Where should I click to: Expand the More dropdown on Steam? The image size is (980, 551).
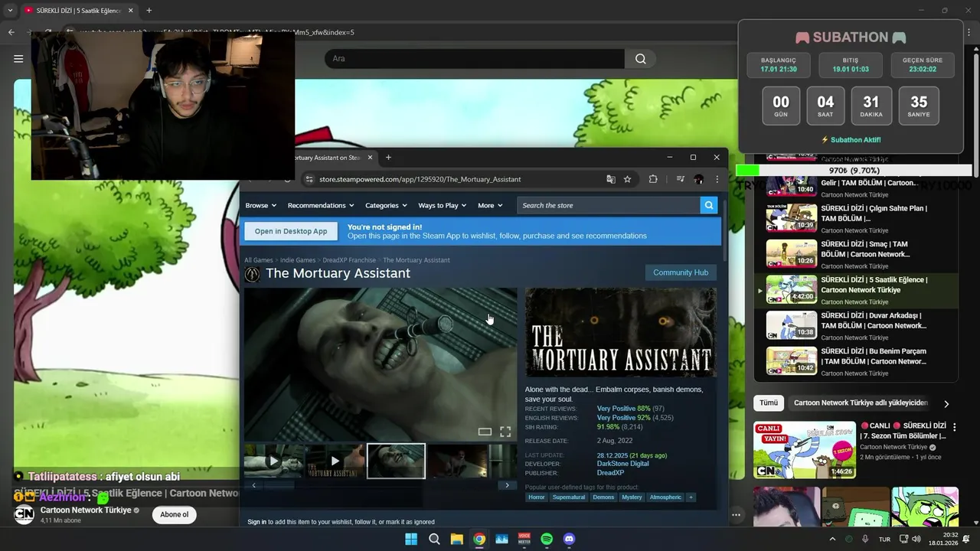click(490, 205)
